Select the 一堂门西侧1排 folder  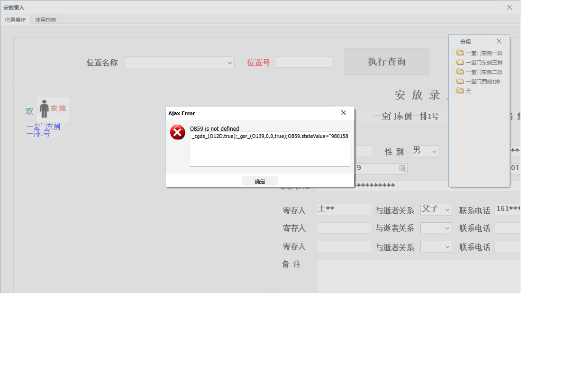(482, 82)
